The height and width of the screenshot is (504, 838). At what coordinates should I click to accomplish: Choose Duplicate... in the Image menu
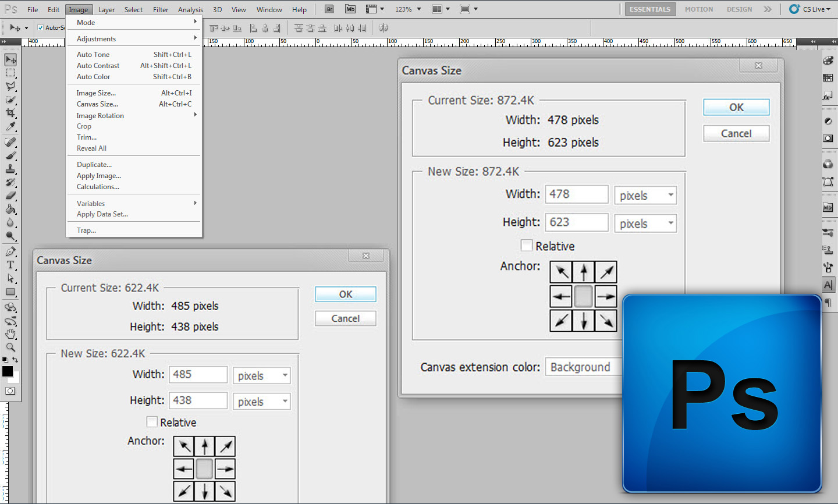pyautogui.click(x=134, y=165)
